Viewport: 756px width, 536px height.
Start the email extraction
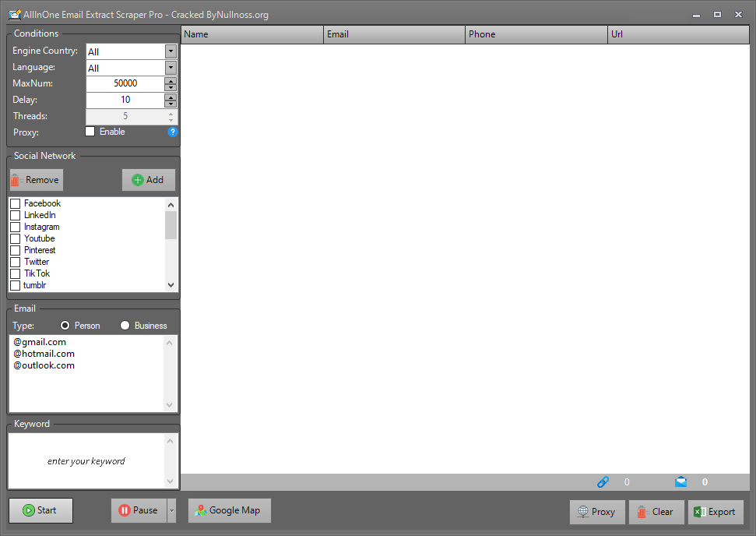[41, 510]
